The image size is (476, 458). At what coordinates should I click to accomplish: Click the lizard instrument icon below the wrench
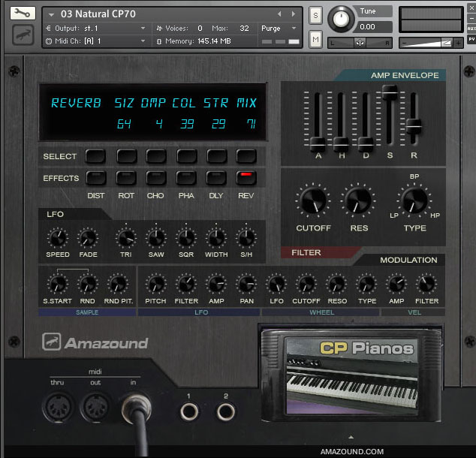point(23,35)
